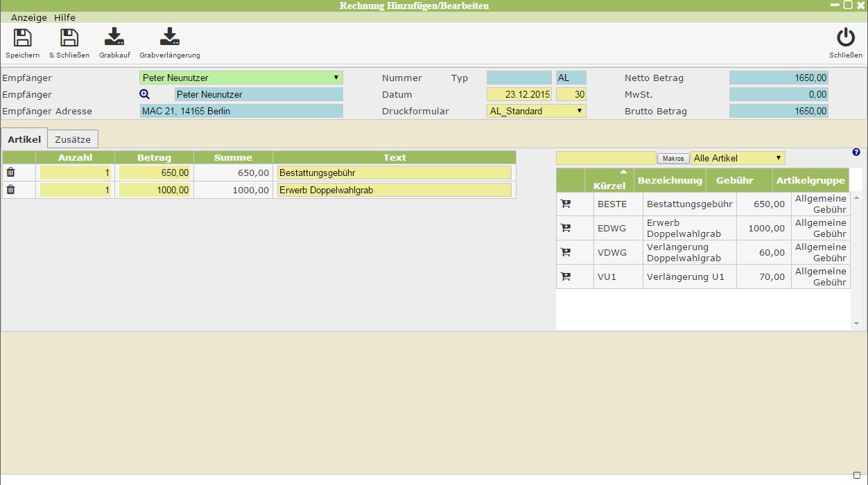Add BESTE article with its cart icon
868x485 pixels.
click(566, 204)
